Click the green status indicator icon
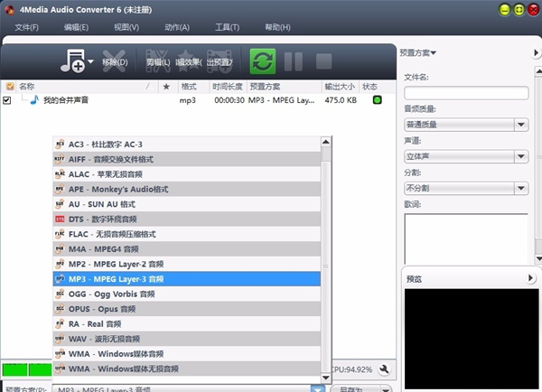542x392 pixels. (377, 100)
